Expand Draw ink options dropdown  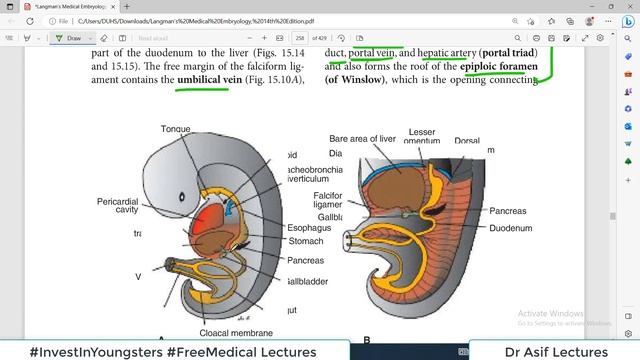point(90,38)
